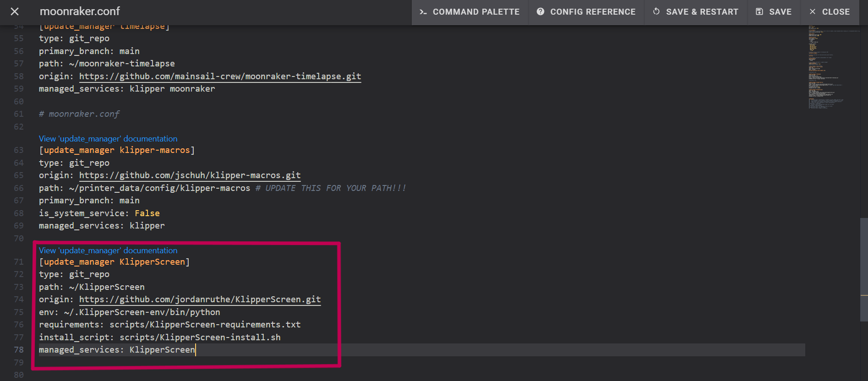Click 'requirements: scripts/KlipperScreen-requirements.txt' line

(170, 325)
